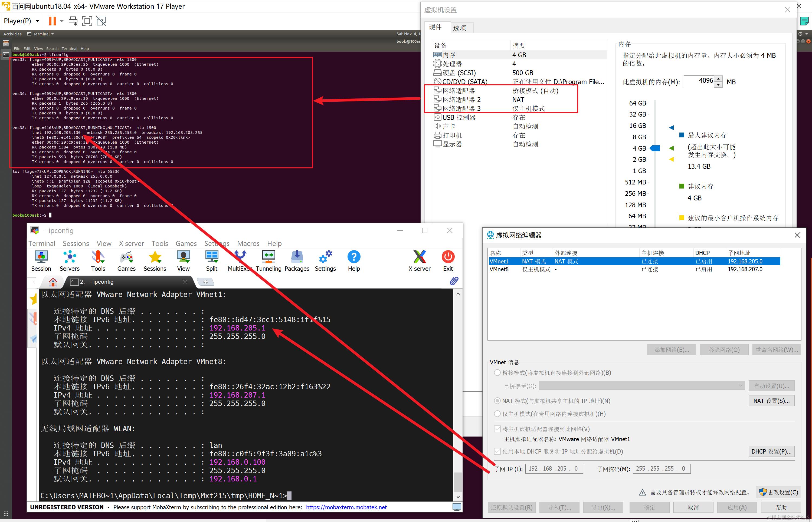Open the Ubuntu Terminal app menu dropdown

point(41,34)
